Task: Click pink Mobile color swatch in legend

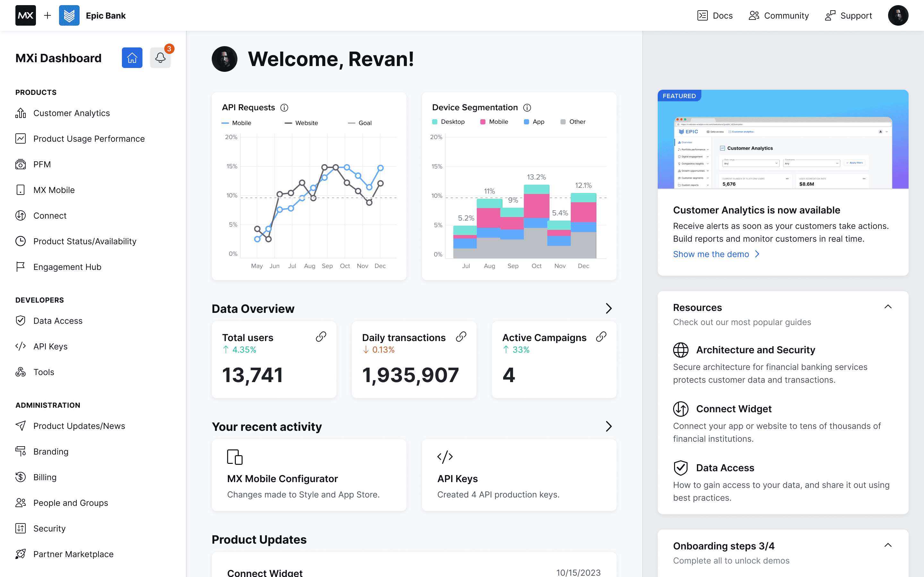Action: pyautogui.click(x=483, y=122)
